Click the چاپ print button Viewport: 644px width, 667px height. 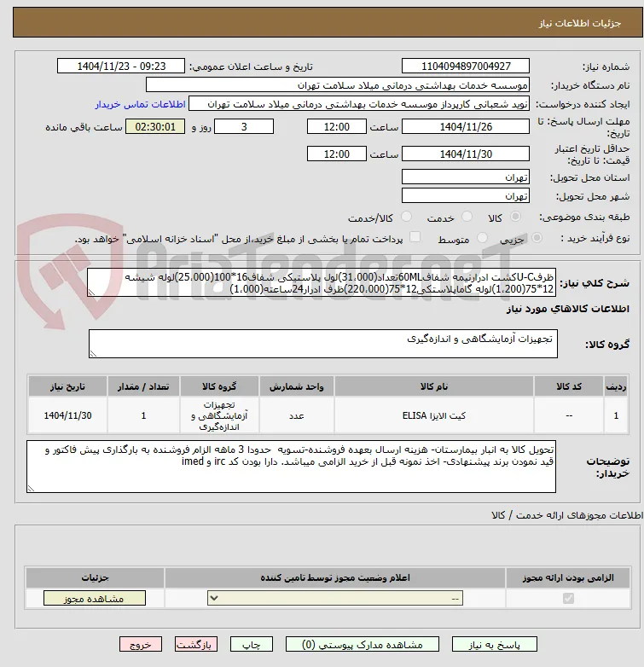pos(252,645)
